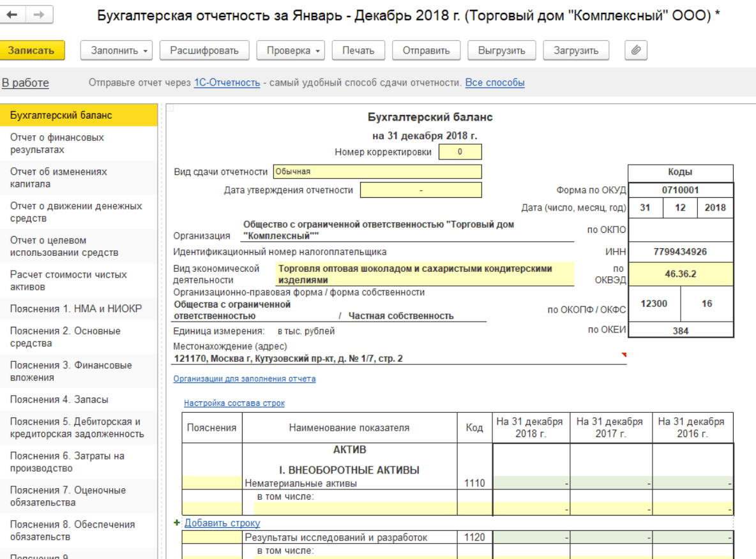Click the Загрузить button

coord(575,50)
